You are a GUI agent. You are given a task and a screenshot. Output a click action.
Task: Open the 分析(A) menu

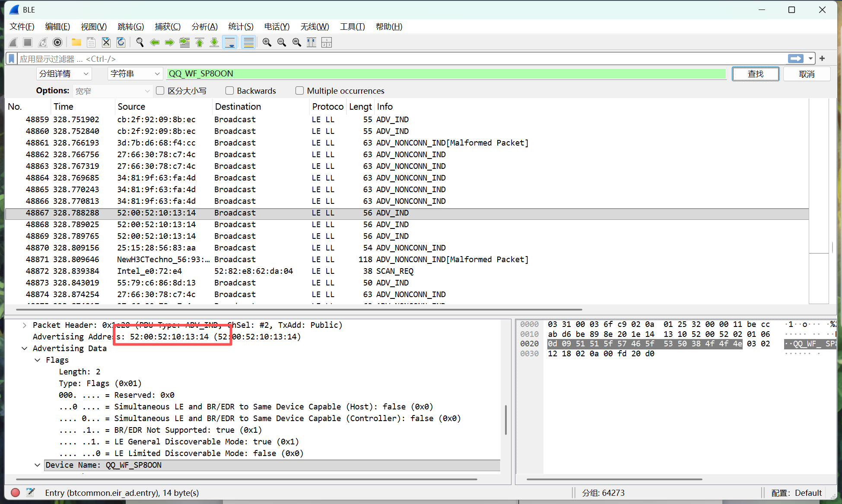(x=204, y=27)
